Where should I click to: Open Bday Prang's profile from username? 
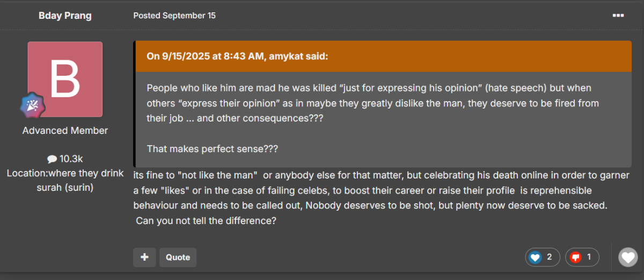pyautogui.click(x=65, y=16)
